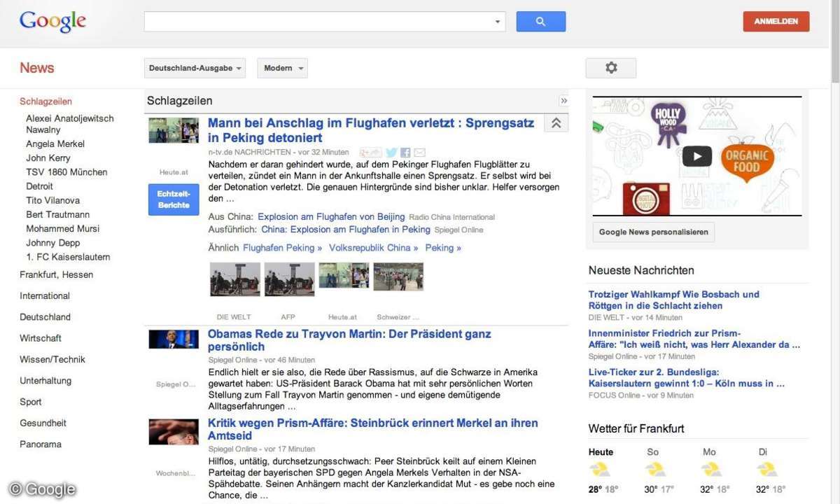Viewport: 840px width, 504px height.
Task: Share first story via Twitter icon
Action: [x=391, y=153]
